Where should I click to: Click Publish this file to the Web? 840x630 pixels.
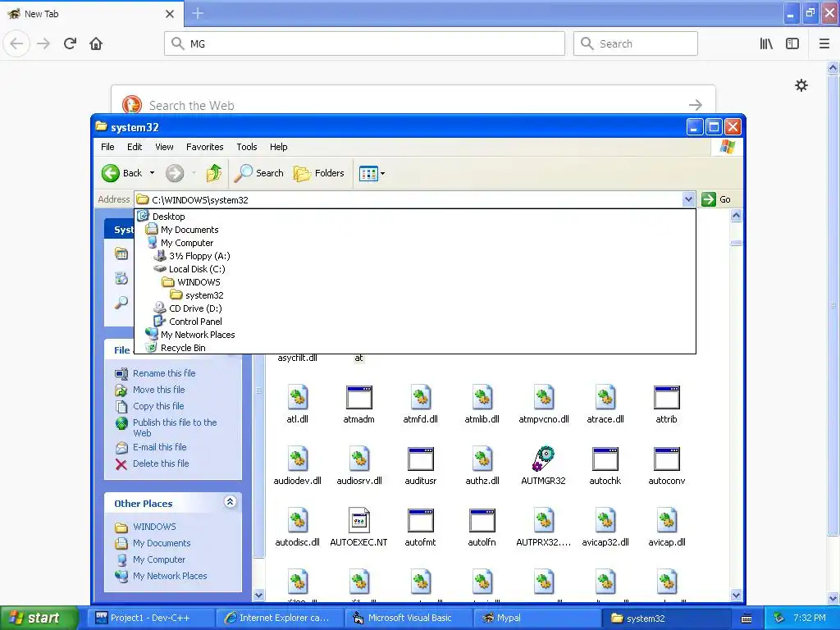(175, 427)
